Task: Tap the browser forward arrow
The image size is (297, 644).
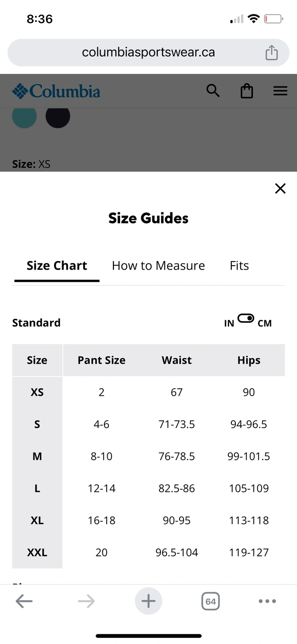Action: coord(86,602)
